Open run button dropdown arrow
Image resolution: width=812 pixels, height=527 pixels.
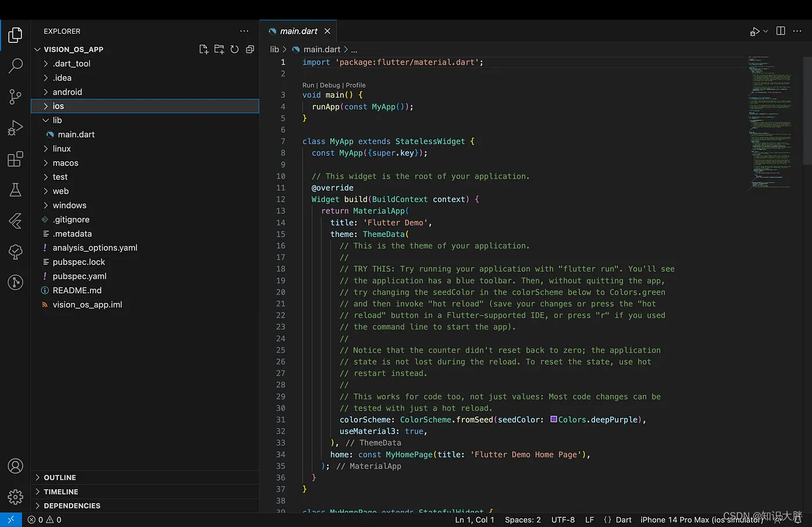[x=766, y=31]
